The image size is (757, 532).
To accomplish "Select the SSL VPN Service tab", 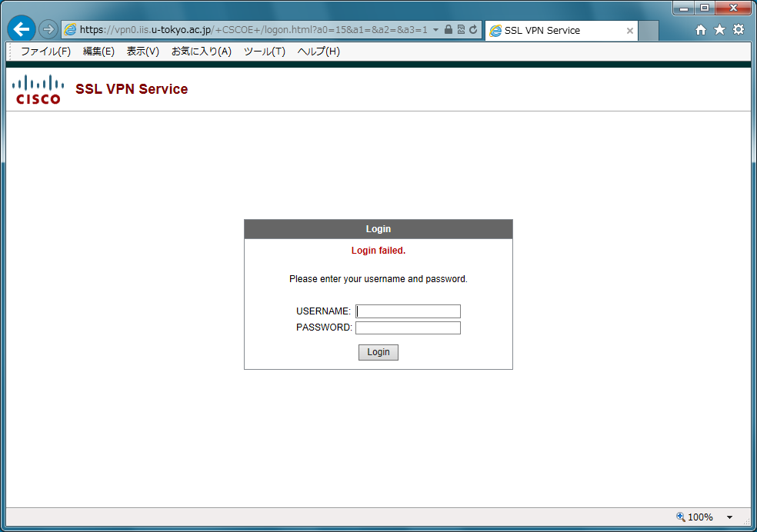I will 562,31.
